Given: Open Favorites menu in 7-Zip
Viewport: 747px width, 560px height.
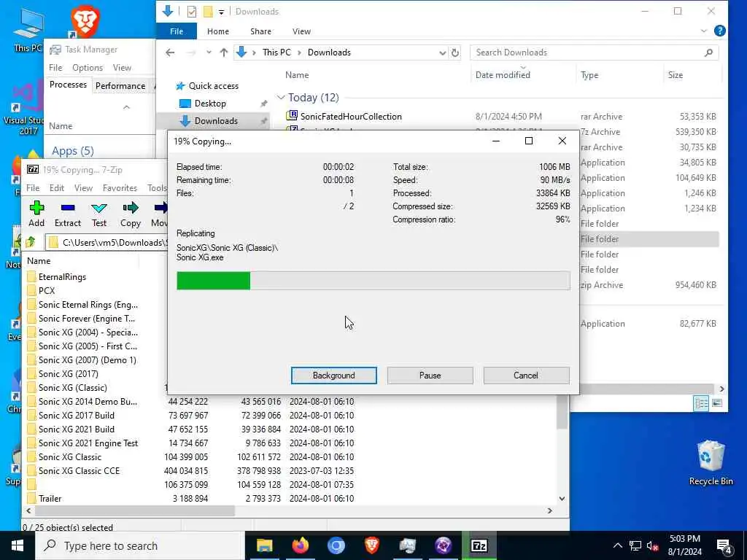Looking at the screenshot, I should pos(120,188).
